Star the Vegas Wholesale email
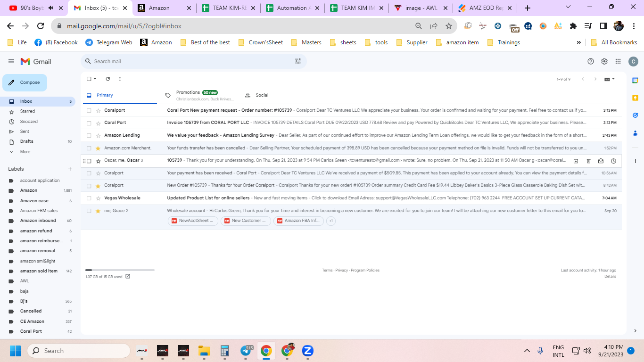This screenshot has height=362, width=644. click(98, 198)
